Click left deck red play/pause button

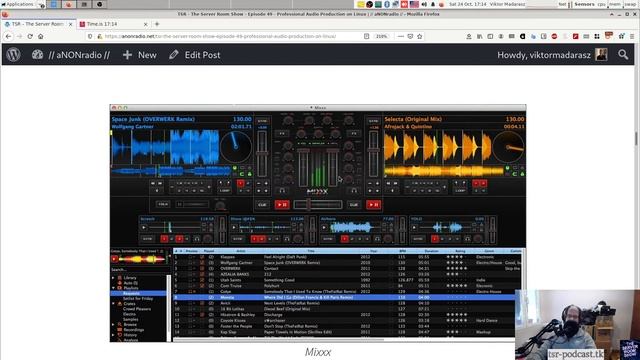coord(282,204)
